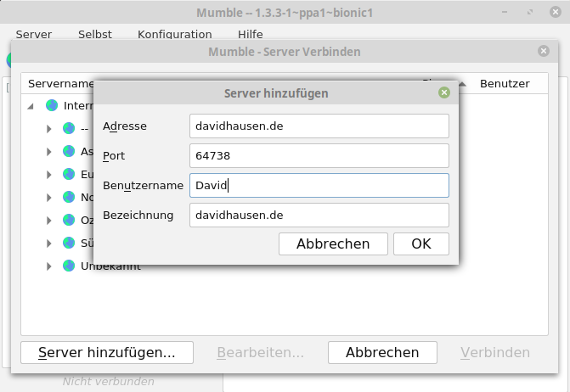Click the Port input field
This screenshot has width=570, height=392.
[x=319, y=156]
